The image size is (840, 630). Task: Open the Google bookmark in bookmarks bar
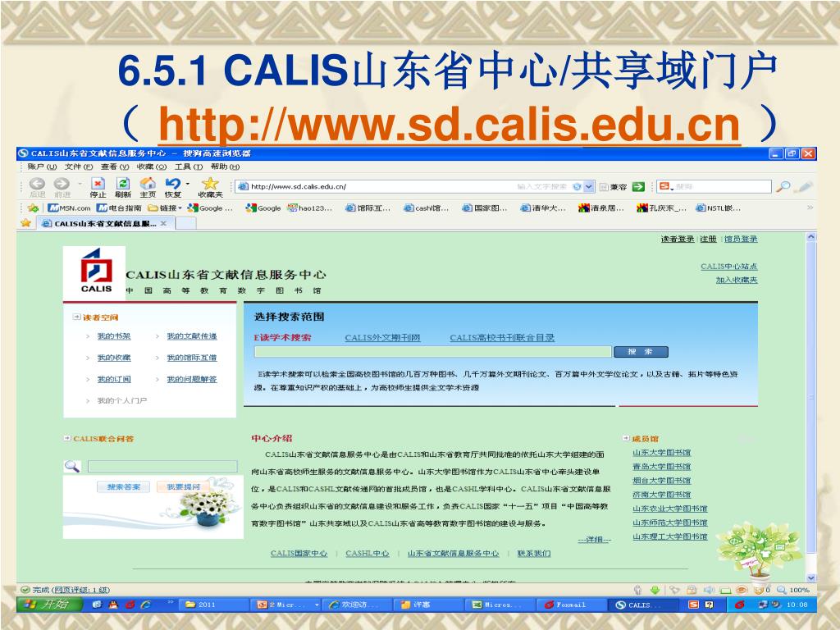(263, 208)
